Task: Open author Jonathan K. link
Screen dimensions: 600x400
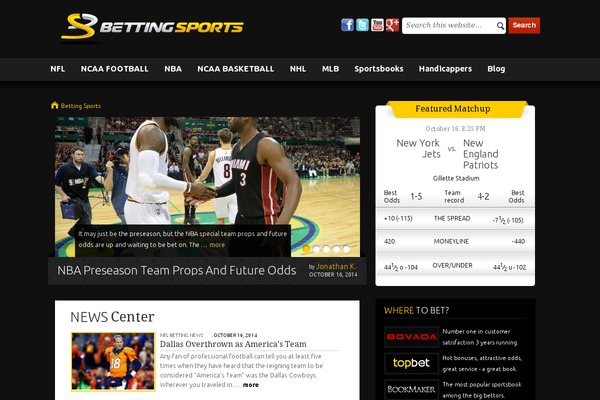Action: click(x=336, y=266)
